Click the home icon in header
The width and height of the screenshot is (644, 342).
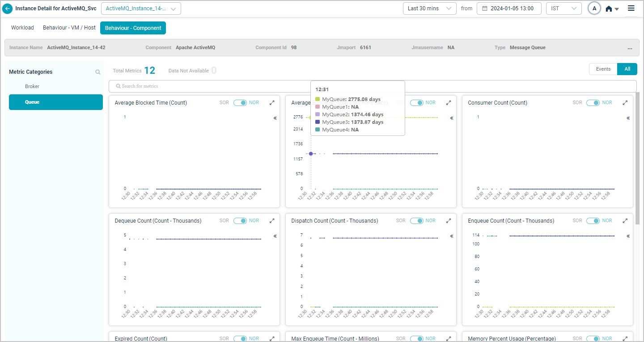point(609,9)
